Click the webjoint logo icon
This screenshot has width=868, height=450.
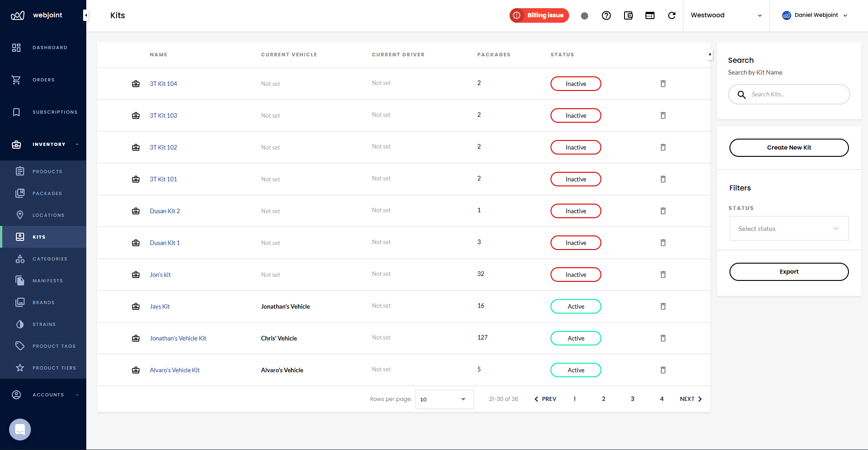tap(17, 15)
